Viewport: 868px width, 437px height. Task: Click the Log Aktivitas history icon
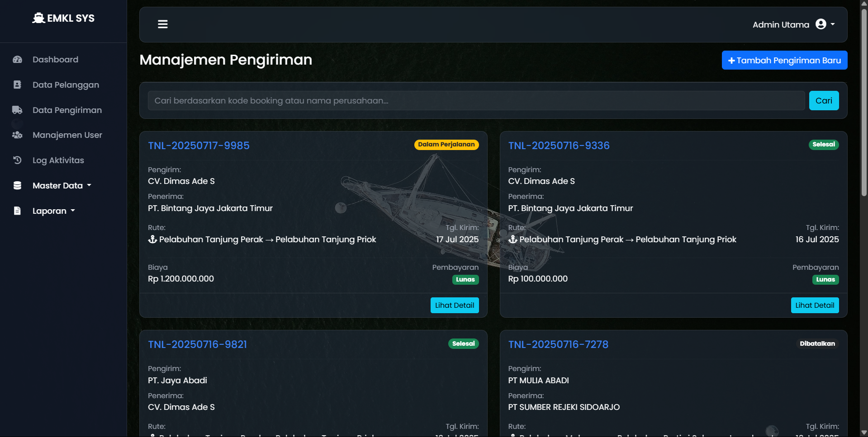[17, 160]
